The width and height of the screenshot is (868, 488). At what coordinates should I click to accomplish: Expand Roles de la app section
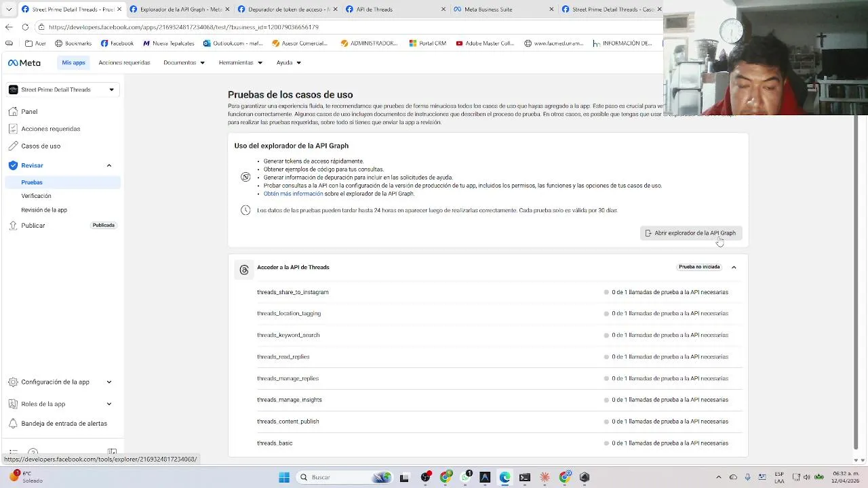pyautogui.click(x=109, y=404)
